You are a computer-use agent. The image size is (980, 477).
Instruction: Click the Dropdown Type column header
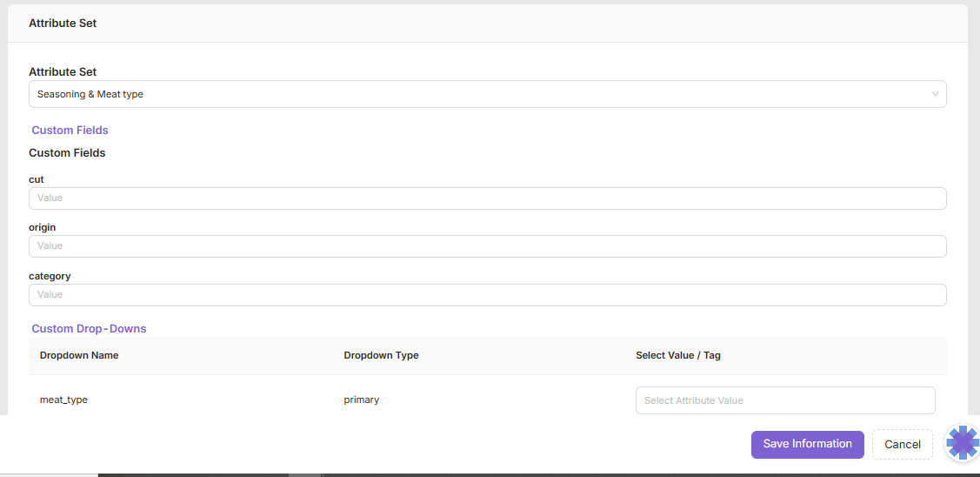tap(381, 355)
